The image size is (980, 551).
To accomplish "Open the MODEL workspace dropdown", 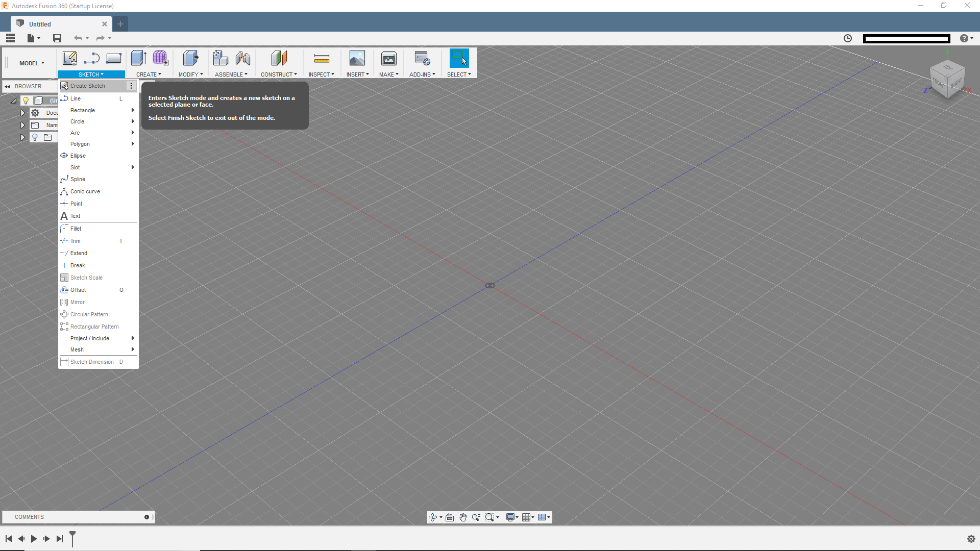I will tap(32, 63).
